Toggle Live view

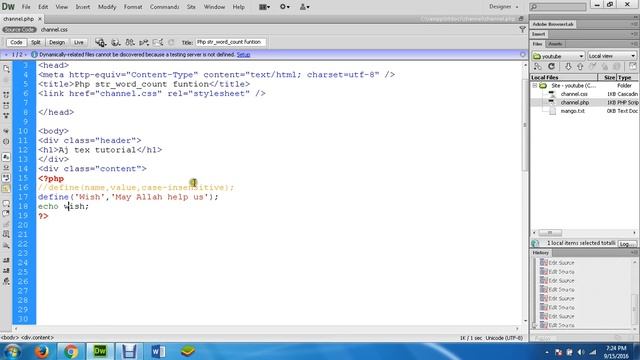(x=78, y=42)
